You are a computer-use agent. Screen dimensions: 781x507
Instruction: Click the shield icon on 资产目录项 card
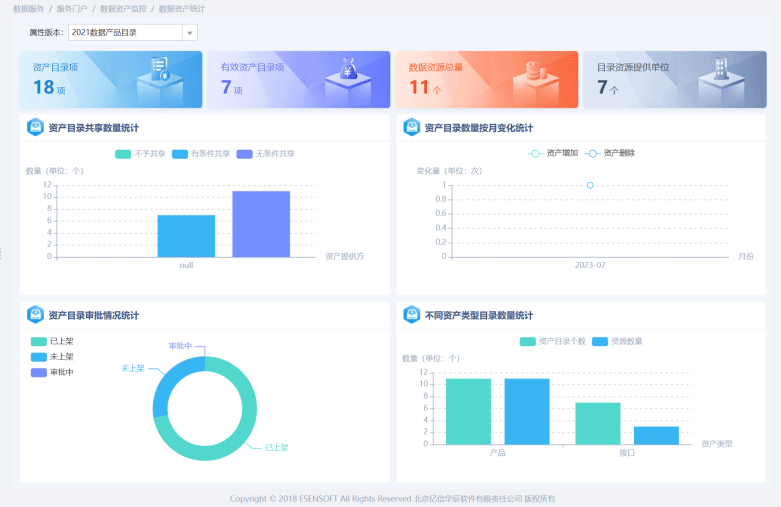pyautogui.click(x=160, y=69)
